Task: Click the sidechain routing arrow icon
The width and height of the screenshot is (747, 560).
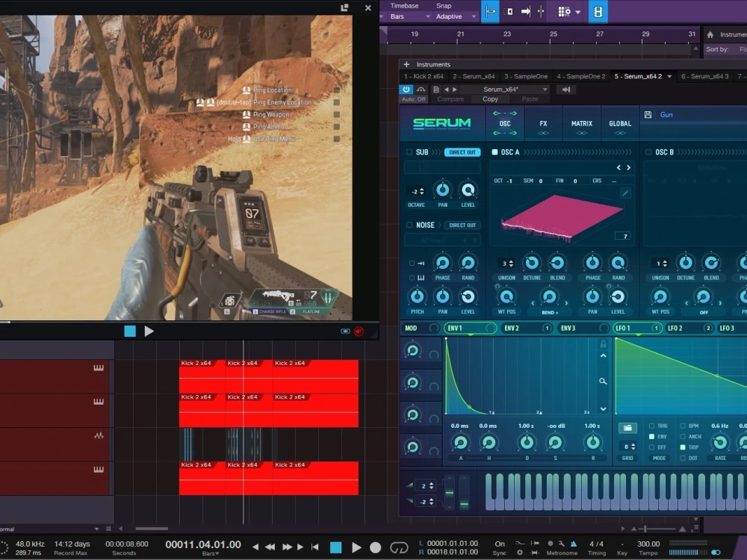Action: pyautogui.click(x=566, y=90)
